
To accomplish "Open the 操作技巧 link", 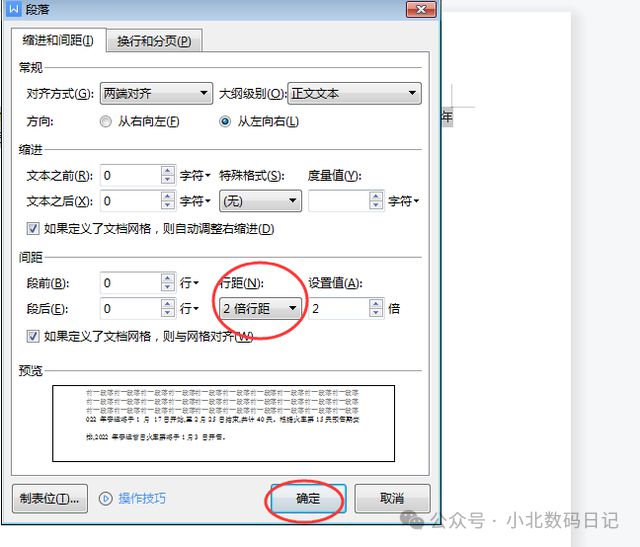I will point(142,498).
